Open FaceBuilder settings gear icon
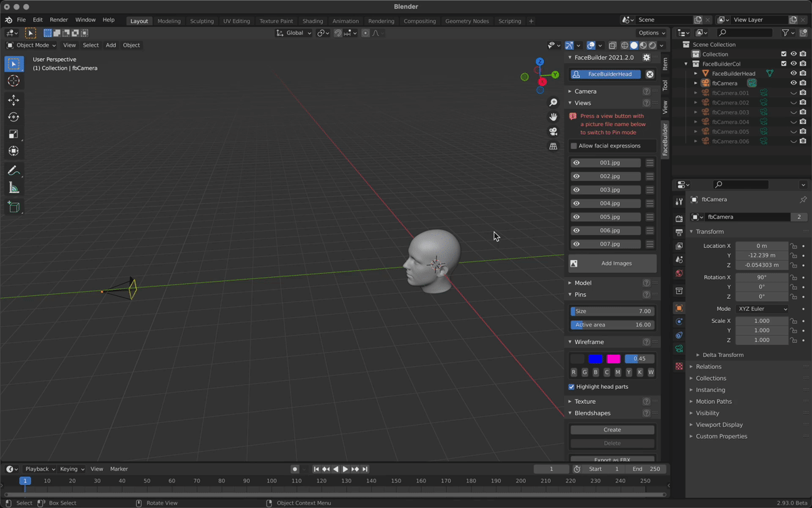 point(646,58)
